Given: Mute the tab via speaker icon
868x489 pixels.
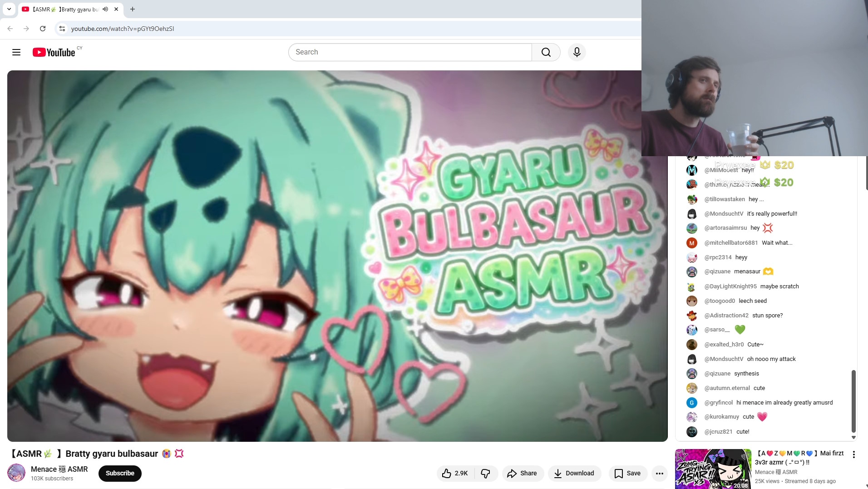Looking at the screenshot, I should click(105, 9).
